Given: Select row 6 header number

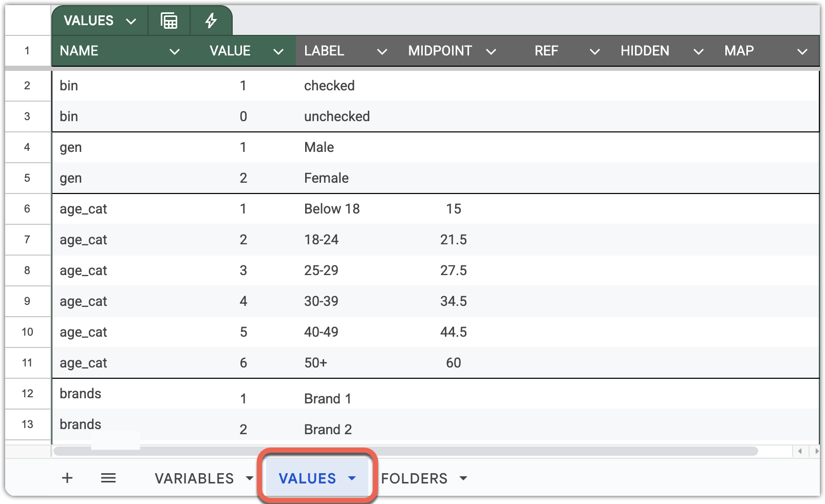Looking at the screenshot, I should (27, 209).
